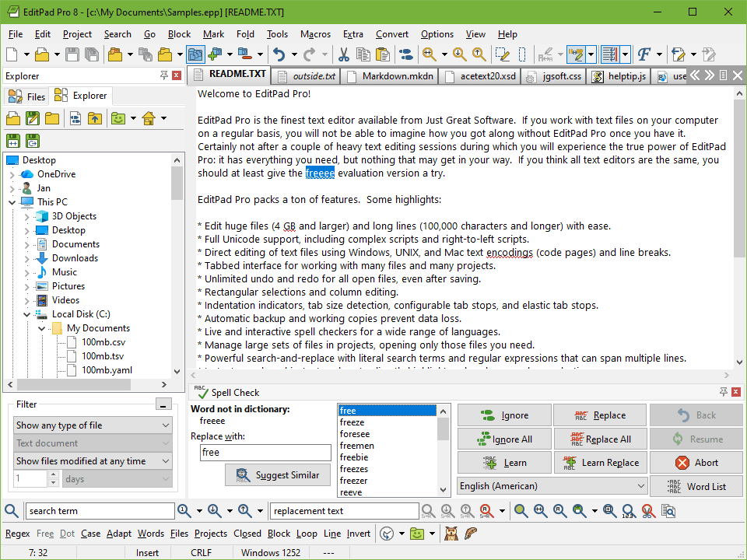The width and height of the screenshot is (747, 560).
Task: Enable the Regex search option
Action: click(17, 534)
